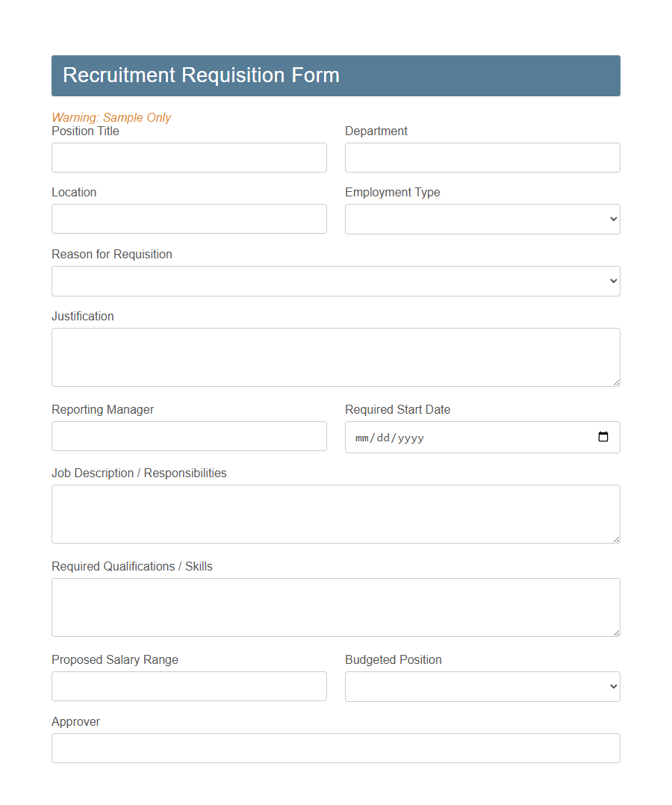Click the Reporting Manager field
The image size is (672, 805).
coord(189,437)
